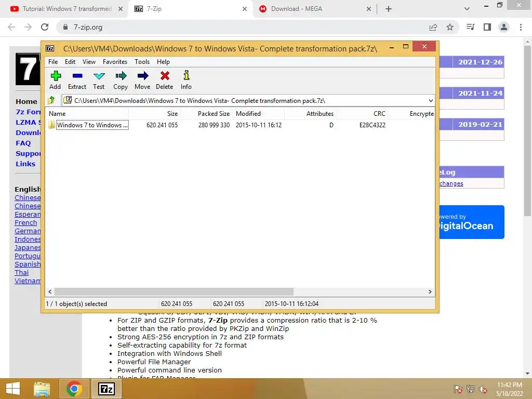Viewport: 532px width, 399px height.
Task: Bookmark this page with the star icon
Action: coord(450,27)
